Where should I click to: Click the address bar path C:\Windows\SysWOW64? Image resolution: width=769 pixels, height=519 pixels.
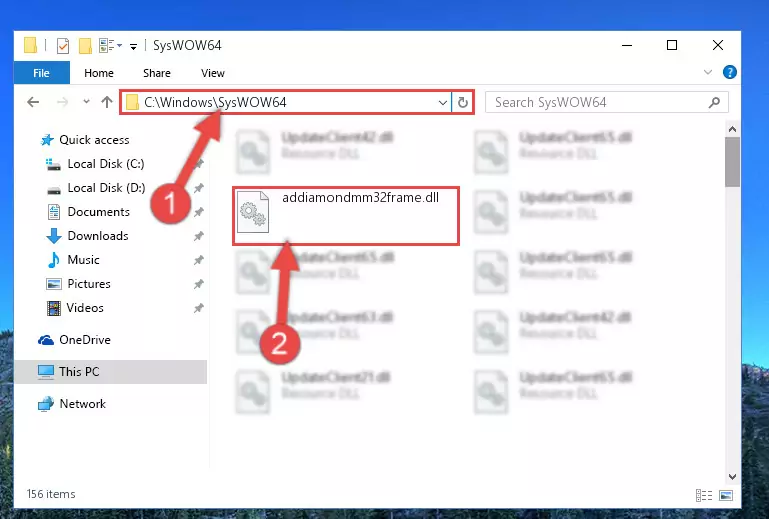click(215, 102)
